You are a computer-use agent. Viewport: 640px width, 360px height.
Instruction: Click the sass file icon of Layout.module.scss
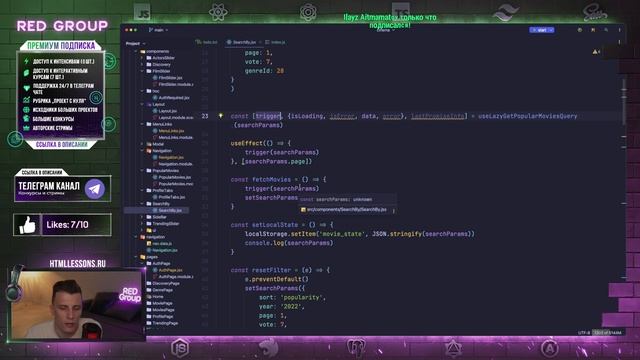click(x=155, y=118)
